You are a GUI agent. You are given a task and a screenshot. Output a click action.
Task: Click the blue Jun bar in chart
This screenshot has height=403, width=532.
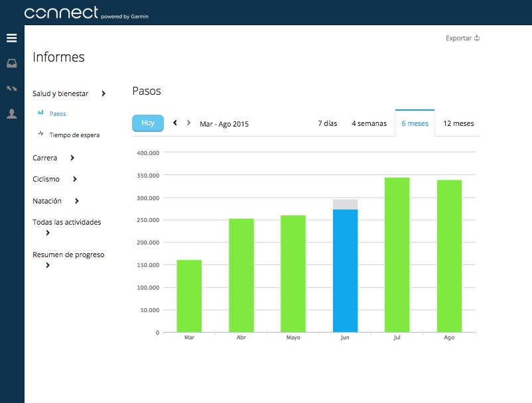(345, 271)
